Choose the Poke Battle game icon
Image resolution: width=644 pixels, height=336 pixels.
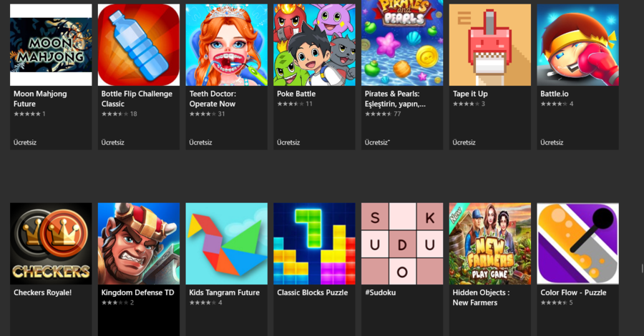click(315, 45)
